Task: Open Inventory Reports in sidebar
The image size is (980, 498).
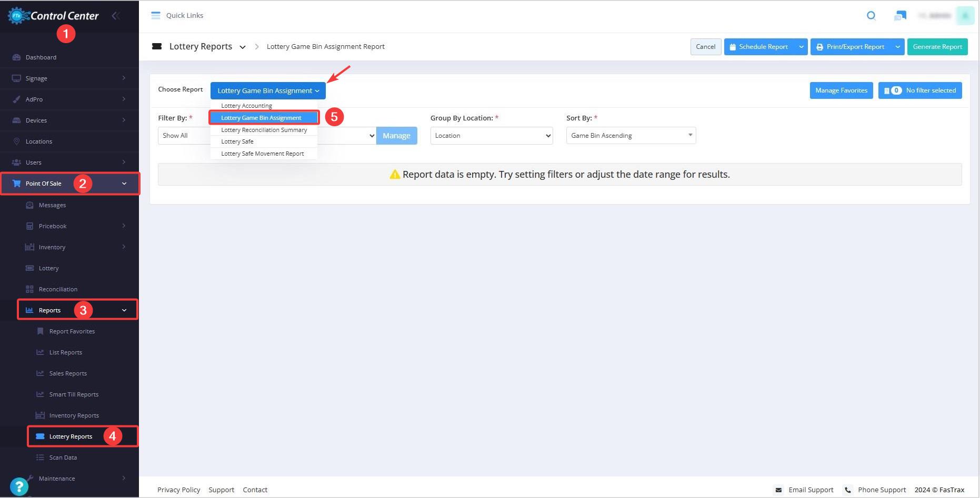Action: (x=74, y=415)
